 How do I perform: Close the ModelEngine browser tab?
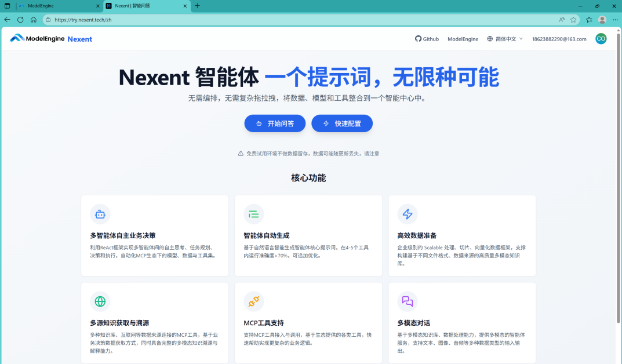(x=97, y=6)
